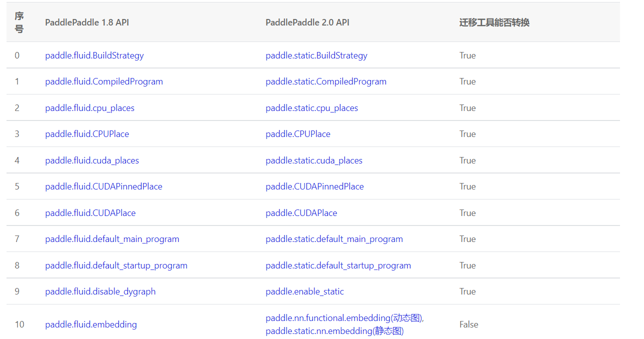
Task: Open the paddle.fluid.default_main_program link
Action: click(112, 239)
